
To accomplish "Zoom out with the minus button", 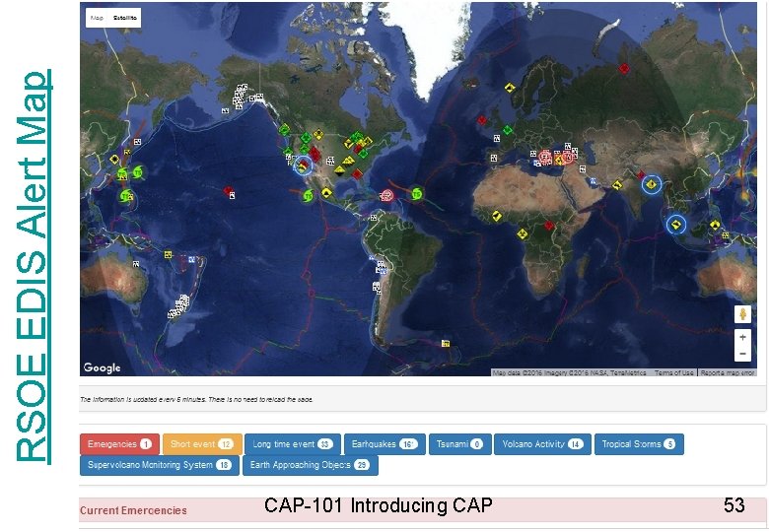I will pyautogui.click(x=742, y=354).
